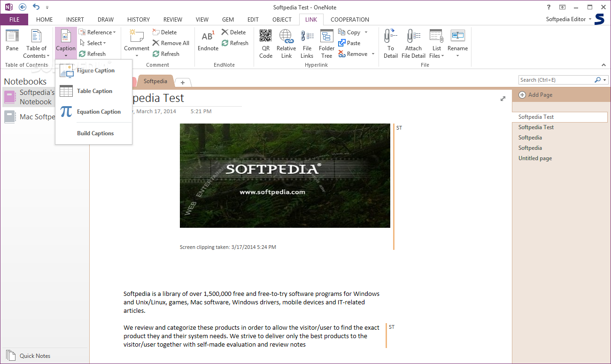611x364 pixels.
Task: Select Softpedia's Notebook
Action: coord(30,97)
